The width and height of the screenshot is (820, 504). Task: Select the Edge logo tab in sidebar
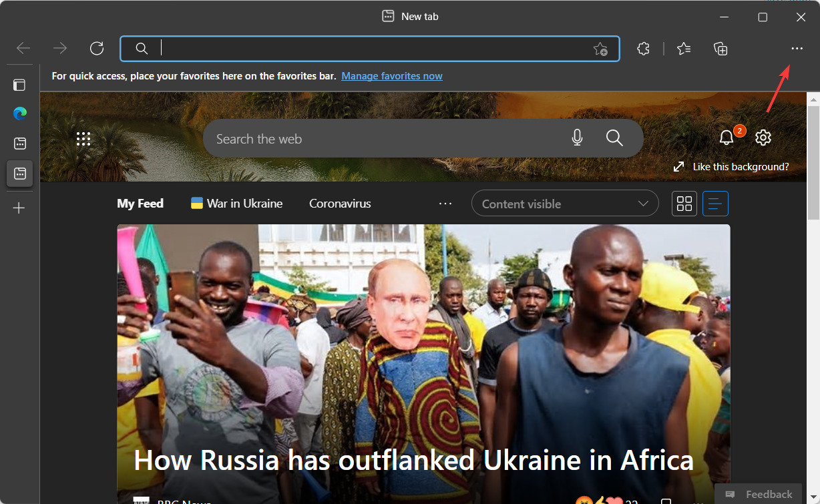[x=20, y=113]
